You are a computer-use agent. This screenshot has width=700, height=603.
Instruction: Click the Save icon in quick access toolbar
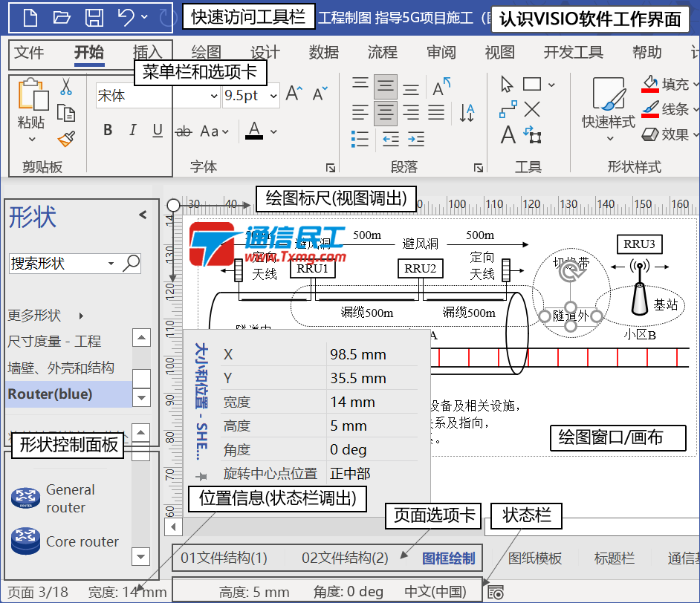pyautogui.click(x=94, y=18)
